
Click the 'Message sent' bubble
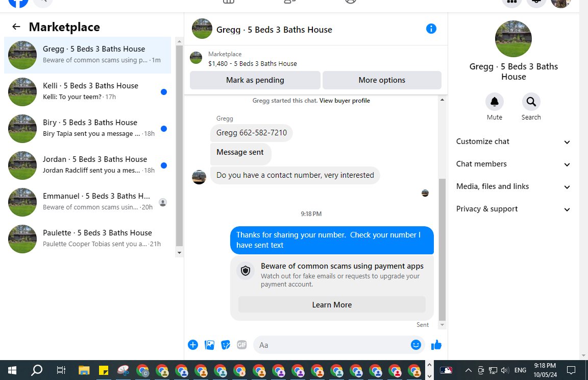pos(240,153)
